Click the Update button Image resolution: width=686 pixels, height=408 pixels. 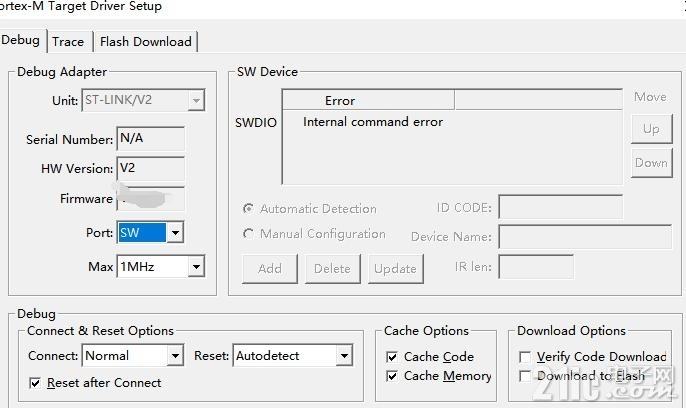click(x=396, y=269)
